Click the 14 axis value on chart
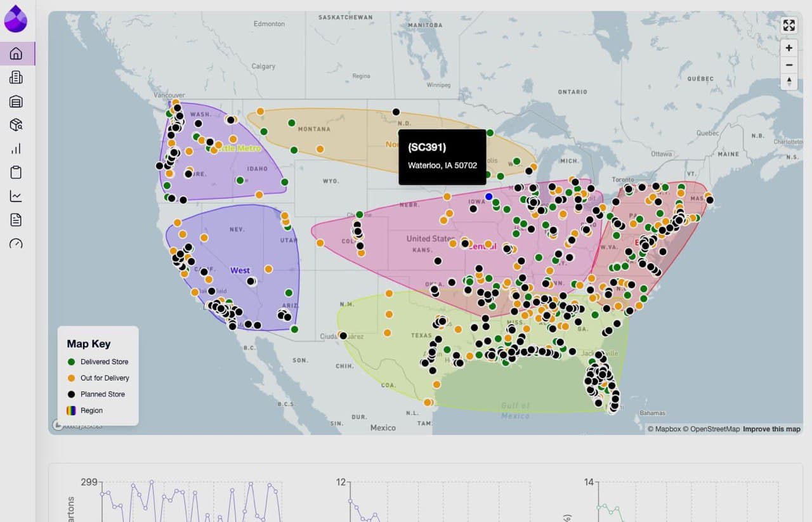812x522 pixels. [589, 482]
